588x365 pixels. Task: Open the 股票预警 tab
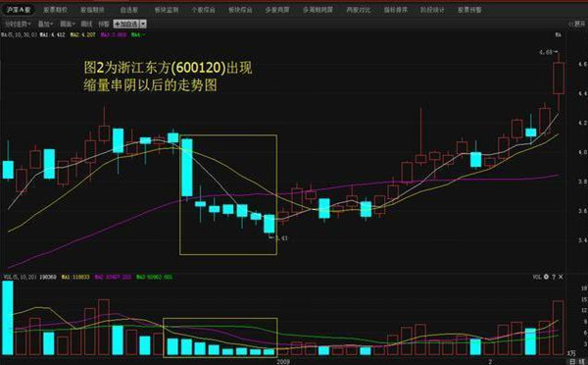(x=469, y=10)
